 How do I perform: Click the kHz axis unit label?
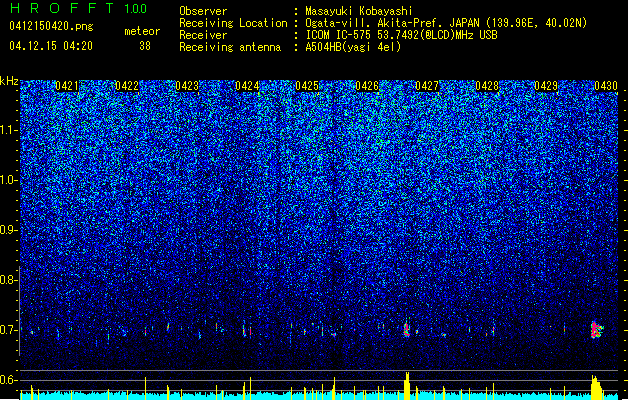[x=9, y=81]
